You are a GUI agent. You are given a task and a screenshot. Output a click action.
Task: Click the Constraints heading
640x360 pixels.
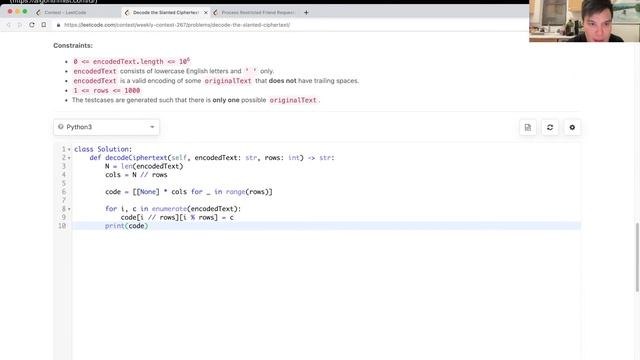(73, 45)
